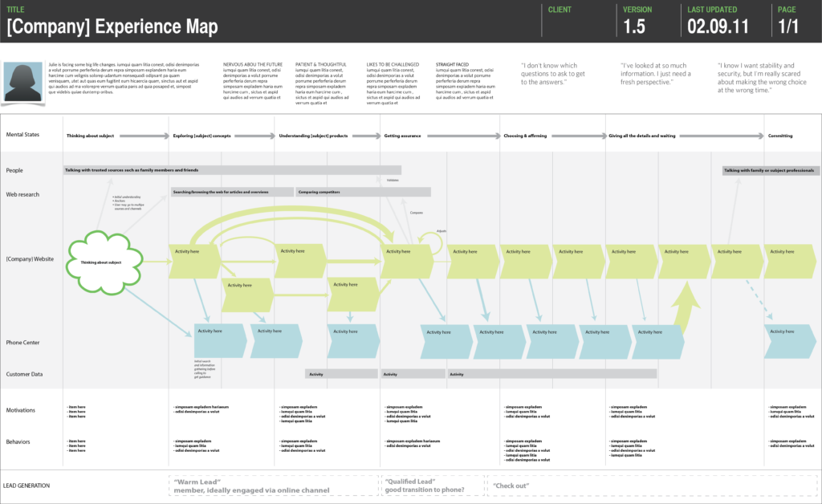The width and height of the screenshot is (822, 504).
Task: Click 'Talking with family or subject professionals' bar
Action: click(x=769, y=170)
